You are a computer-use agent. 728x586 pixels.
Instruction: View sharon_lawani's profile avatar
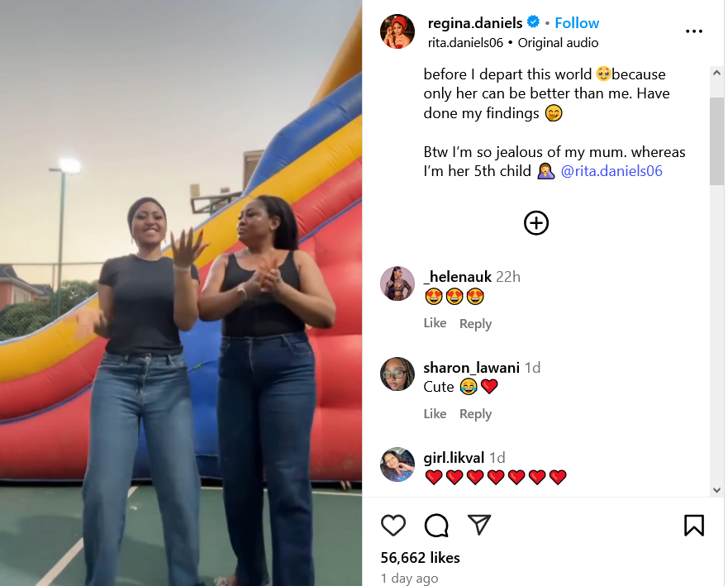tap(397, 374)
